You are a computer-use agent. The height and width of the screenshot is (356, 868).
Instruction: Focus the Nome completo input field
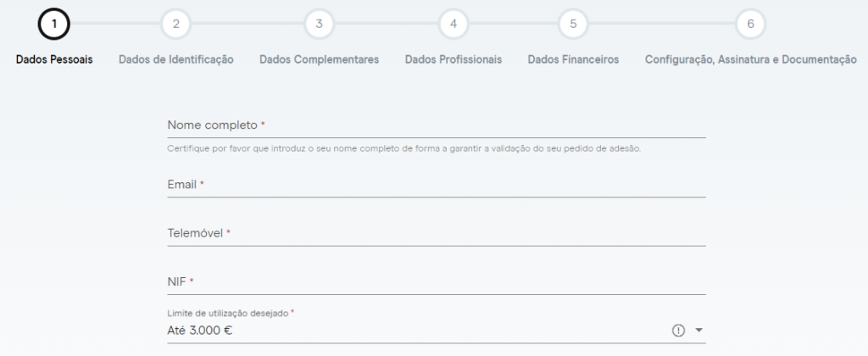(x=437, y=125)
